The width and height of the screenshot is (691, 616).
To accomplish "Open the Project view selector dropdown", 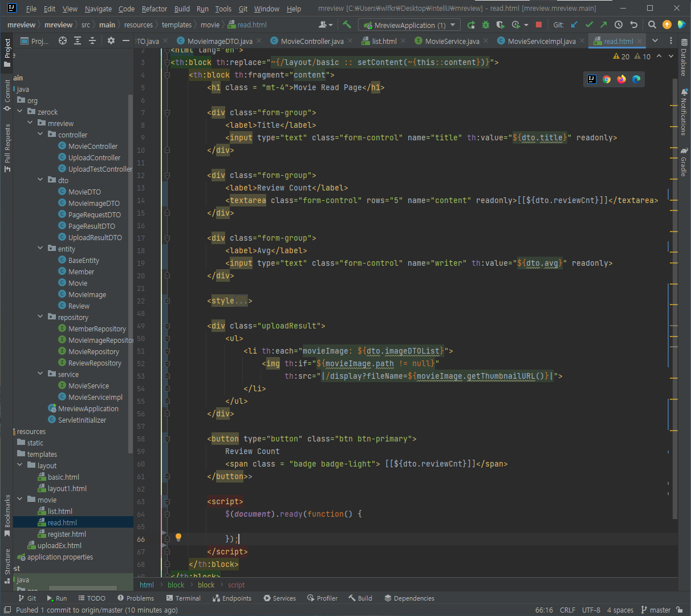I will pyautogui.click(x=35, y=41).
